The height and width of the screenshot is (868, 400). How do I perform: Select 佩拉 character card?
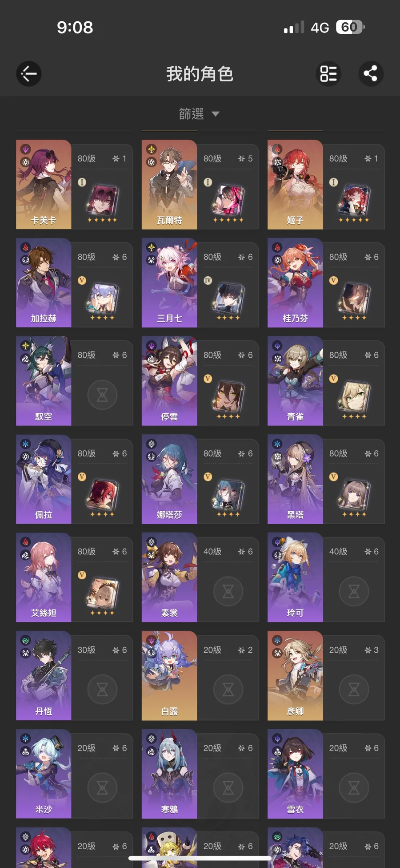tap(75, 479)
